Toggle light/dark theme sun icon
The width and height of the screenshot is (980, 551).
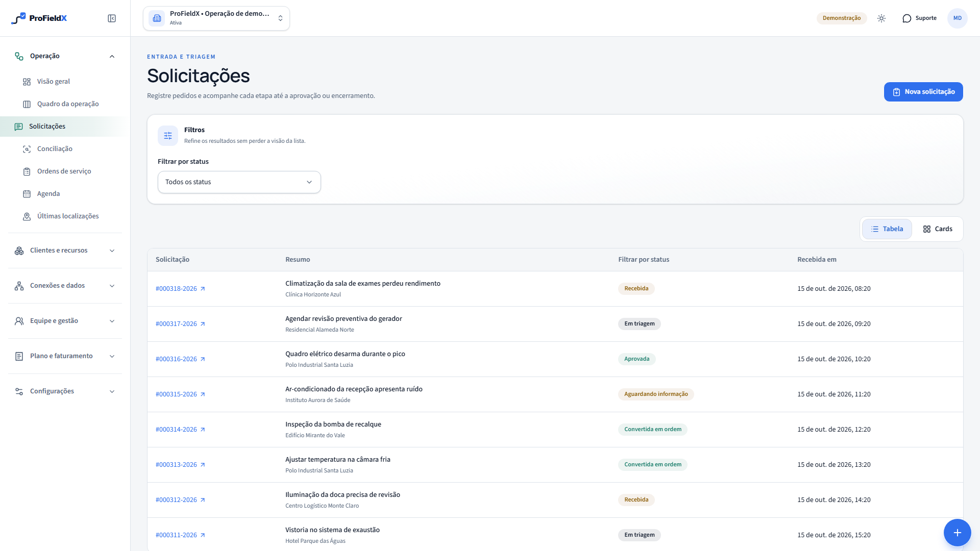(881, 18)
